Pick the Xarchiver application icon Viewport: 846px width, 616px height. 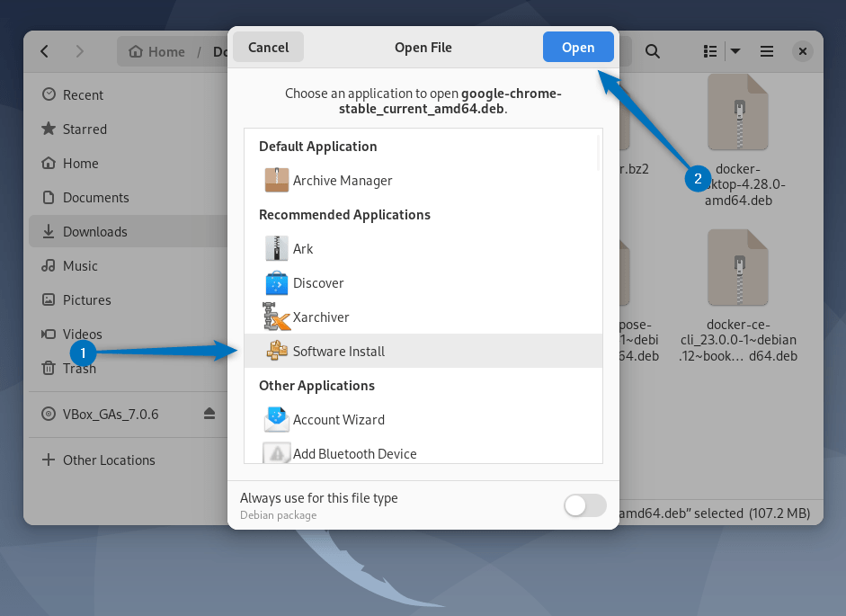[x=276, y=317]
